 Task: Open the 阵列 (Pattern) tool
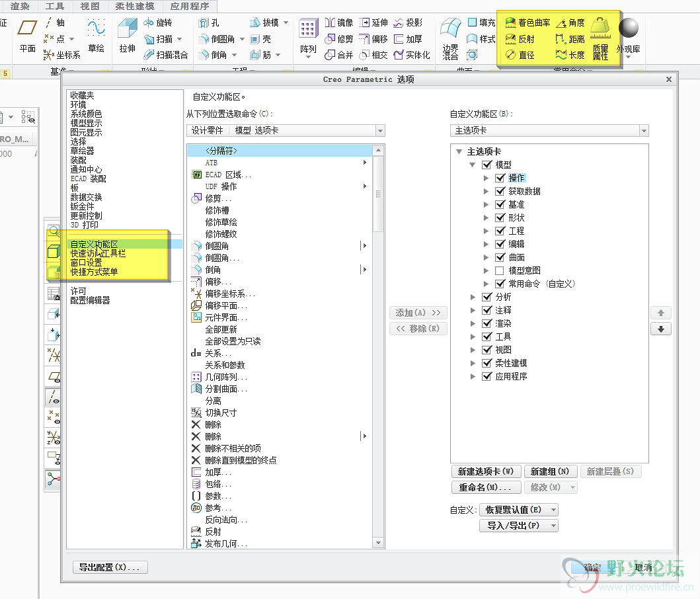(x=308, y=38)
